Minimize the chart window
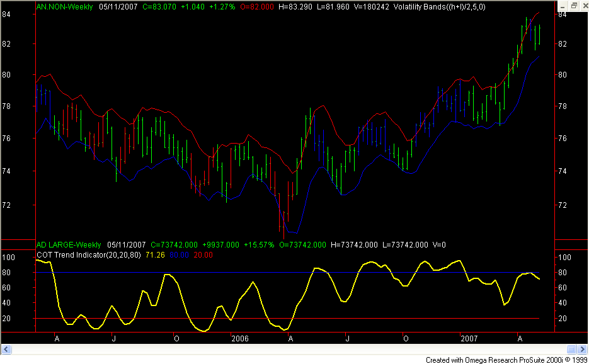 point(563,6)
